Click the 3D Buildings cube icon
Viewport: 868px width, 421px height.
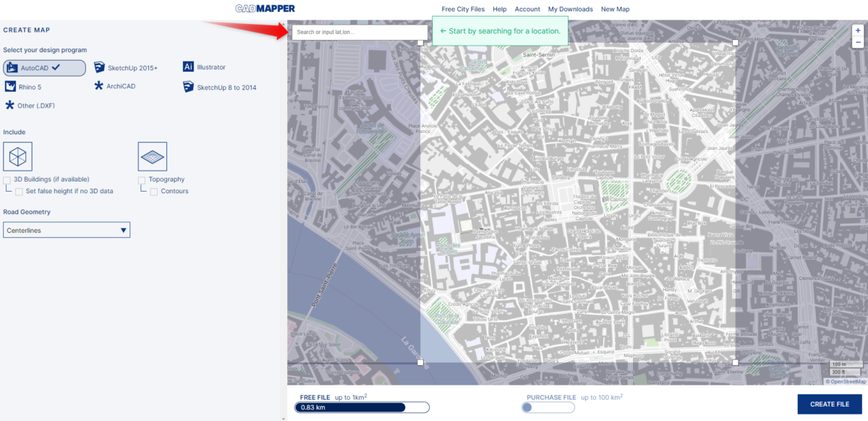coord(17,156)
